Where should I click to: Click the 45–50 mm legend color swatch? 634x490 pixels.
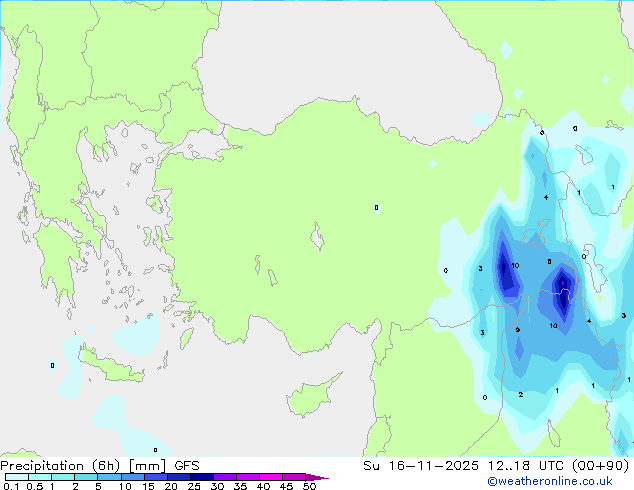pos(294,477)
